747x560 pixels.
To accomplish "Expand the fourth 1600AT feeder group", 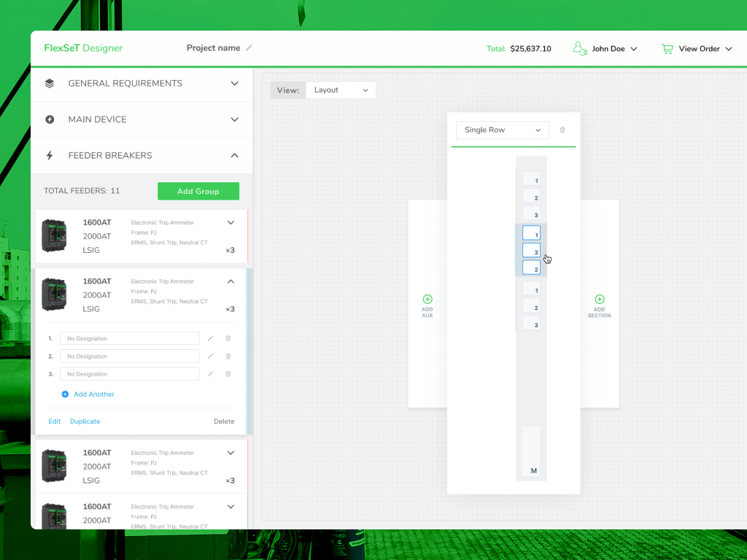I will pyautogui.click(x=231, y=507).
